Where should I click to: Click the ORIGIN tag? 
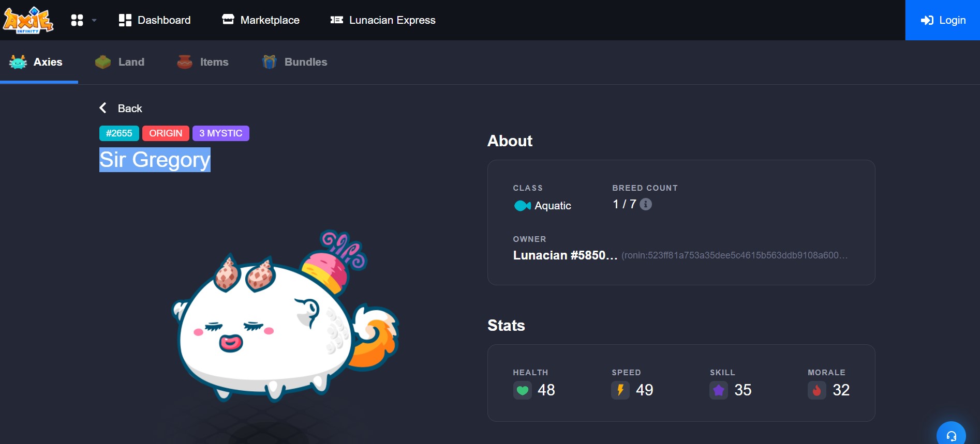pos(166,133)
